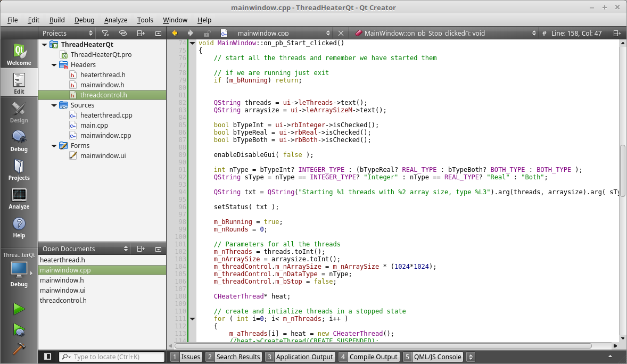627x364 pixels.
Task: Go back with the yellow arrow
Action: point(174,33)
